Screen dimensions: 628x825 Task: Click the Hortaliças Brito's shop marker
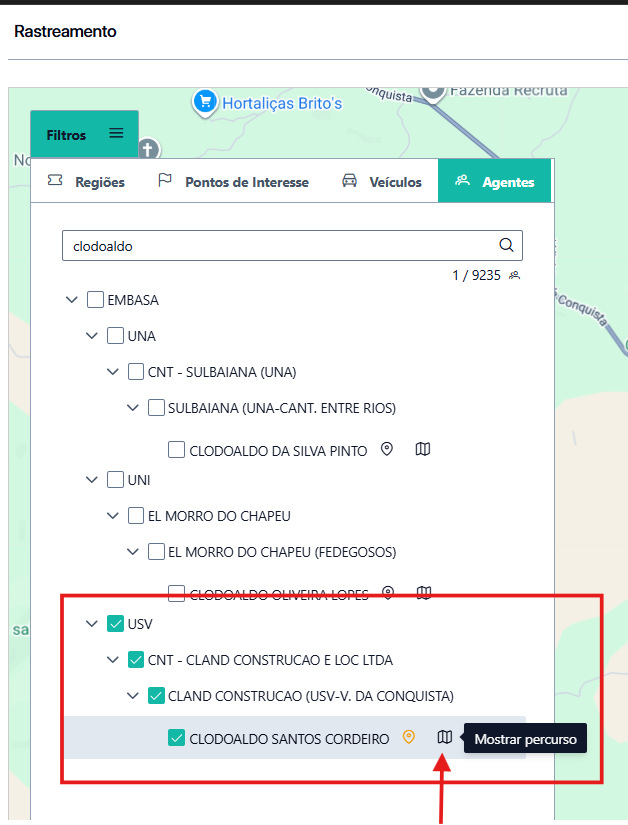pos(205,101)
